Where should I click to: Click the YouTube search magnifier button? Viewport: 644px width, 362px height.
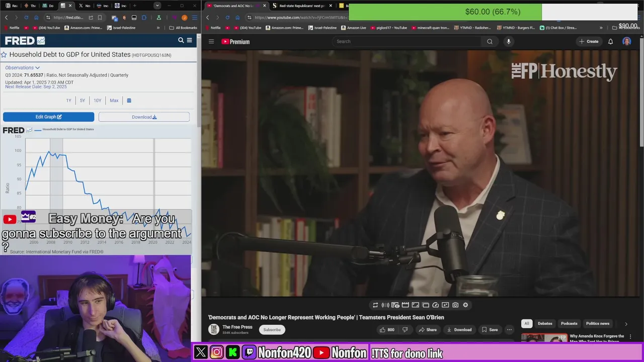tap(490, 41)
